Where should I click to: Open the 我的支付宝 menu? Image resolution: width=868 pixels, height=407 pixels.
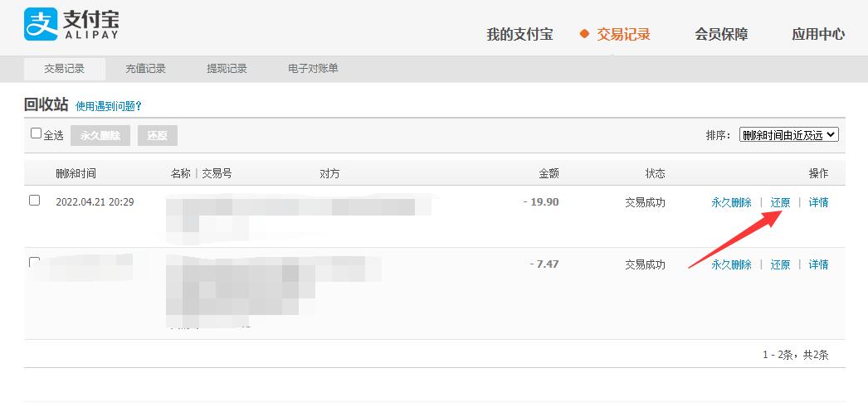point(519,34)
